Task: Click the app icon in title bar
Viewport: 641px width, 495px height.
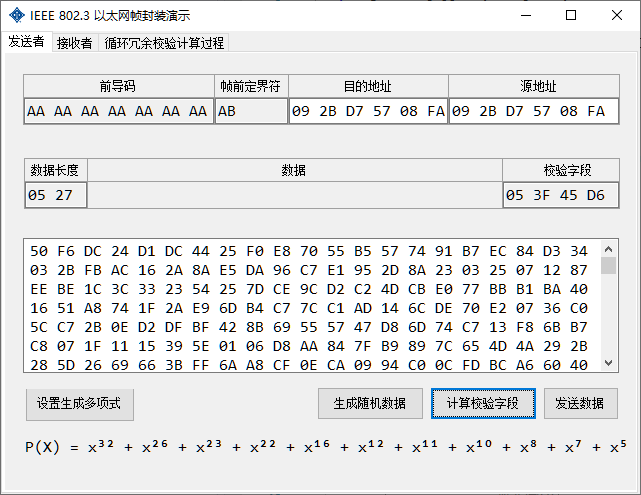Action: click(17, 16)
